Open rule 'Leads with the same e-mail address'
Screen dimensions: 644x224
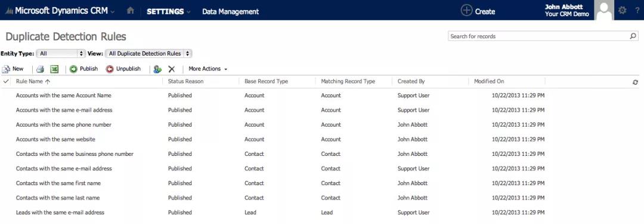[x=60, y=213]
